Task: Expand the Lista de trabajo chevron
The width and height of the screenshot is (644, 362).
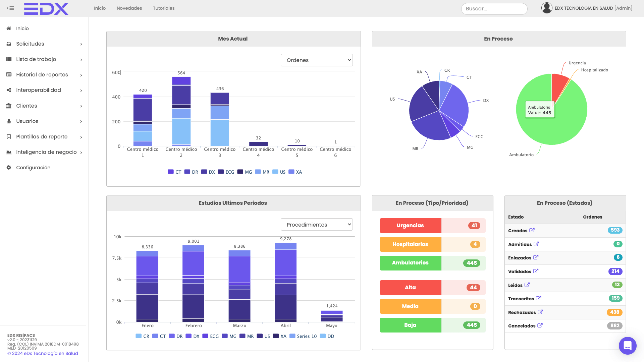Action: click(81, 60)
